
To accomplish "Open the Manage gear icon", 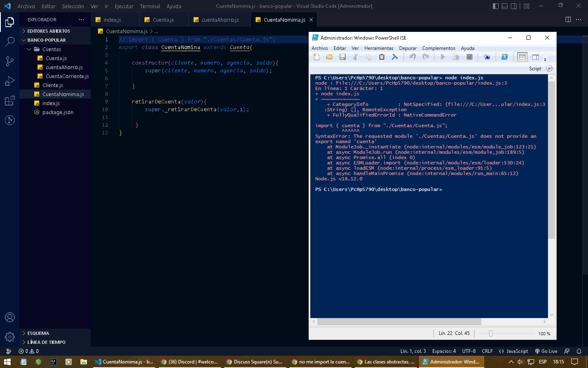I will 10,337.
